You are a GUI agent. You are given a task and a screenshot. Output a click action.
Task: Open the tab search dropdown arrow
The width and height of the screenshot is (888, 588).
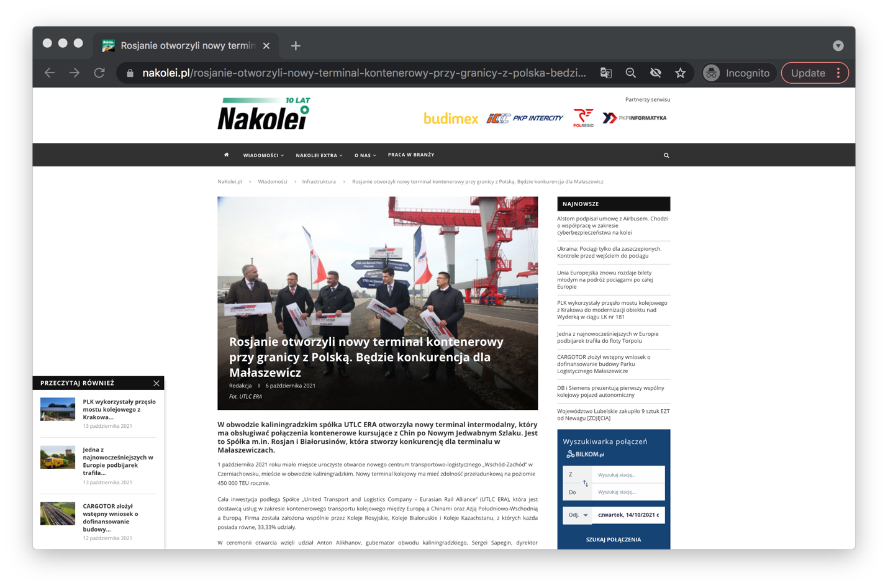[x=838, y=46]
